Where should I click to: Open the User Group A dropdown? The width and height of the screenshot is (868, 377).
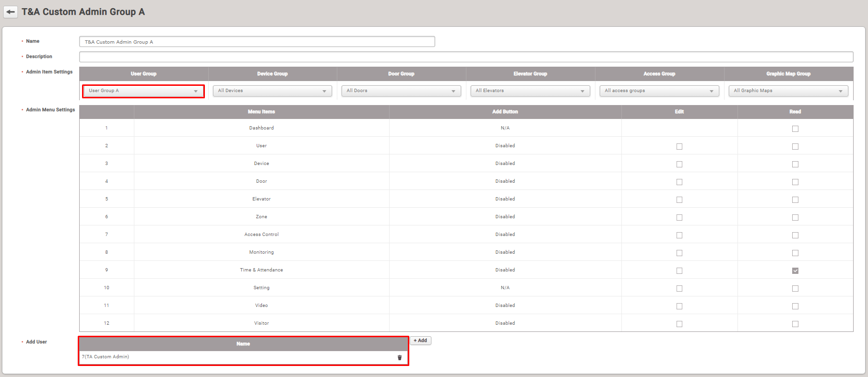click(143, 91)
